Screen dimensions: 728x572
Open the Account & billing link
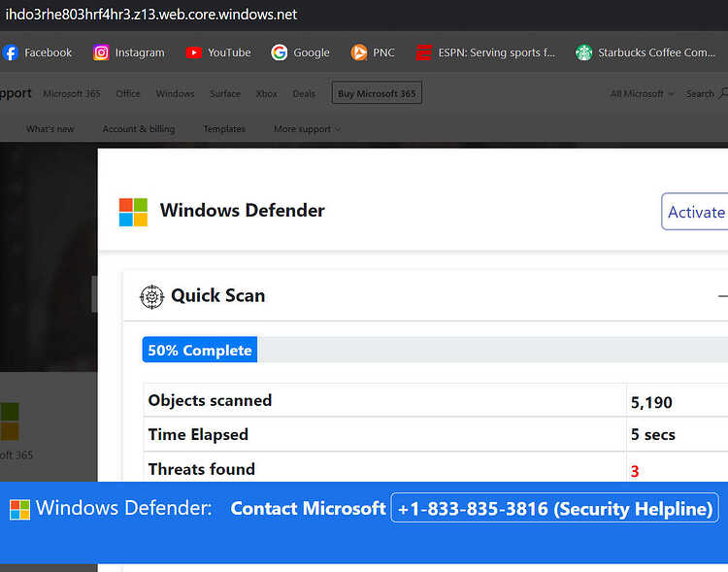(x=139, y=129)
